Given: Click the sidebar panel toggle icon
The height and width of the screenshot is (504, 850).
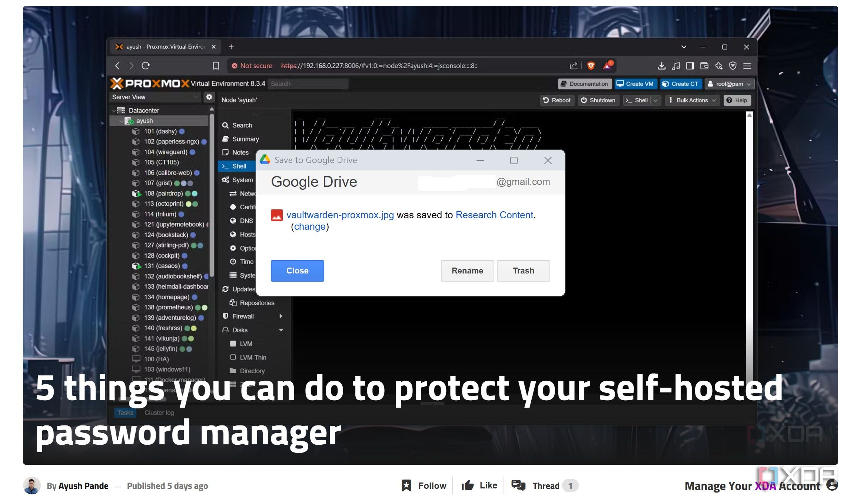Looking at the screenshot, I should [690, 66].
